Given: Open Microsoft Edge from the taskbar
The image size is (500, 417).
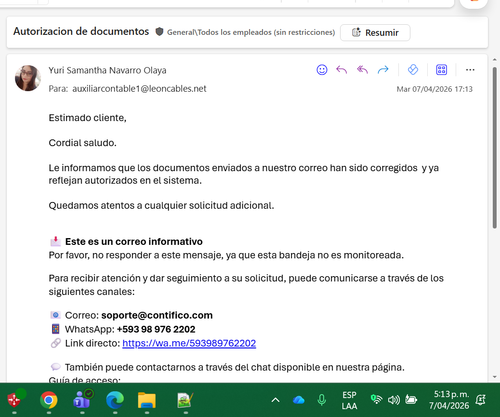Looking at the screenshot, I should [115, 400].
